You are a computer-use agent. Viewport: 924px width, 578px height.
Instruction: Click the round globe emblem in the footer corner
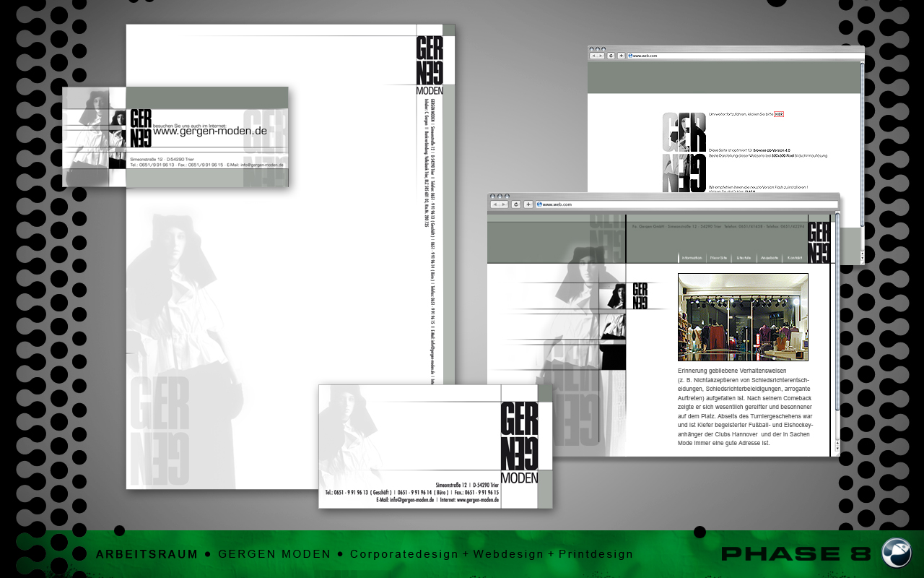[897, 553]
